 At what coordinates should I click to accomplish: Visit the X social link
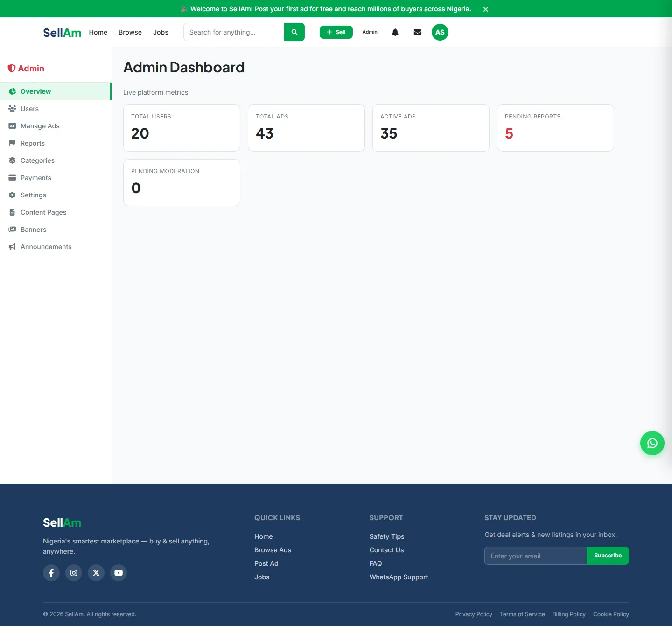[96, 573]
